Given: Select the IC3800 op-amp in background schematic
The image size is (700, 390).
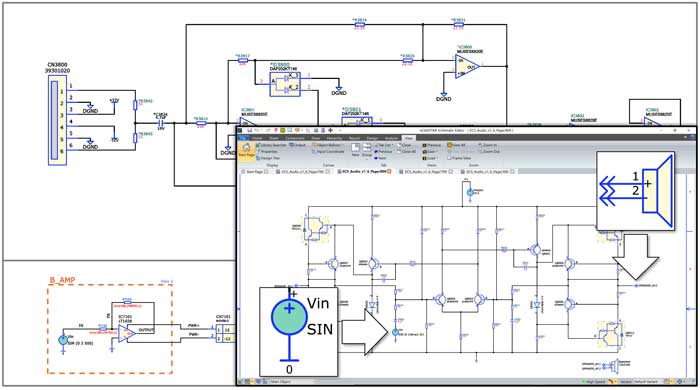Looking at the screenshot, I should (467, 66).
